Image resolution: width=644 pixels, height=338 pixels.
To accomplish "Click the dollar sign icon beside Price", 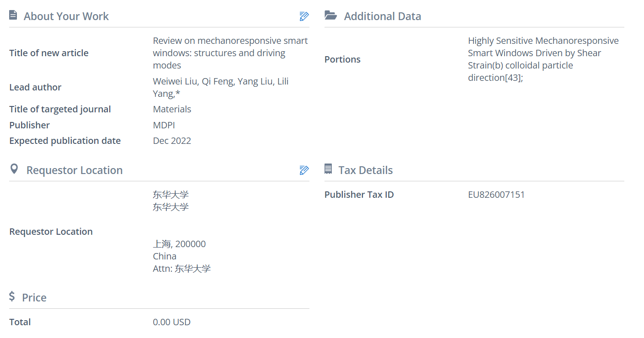I will point(12,297).
